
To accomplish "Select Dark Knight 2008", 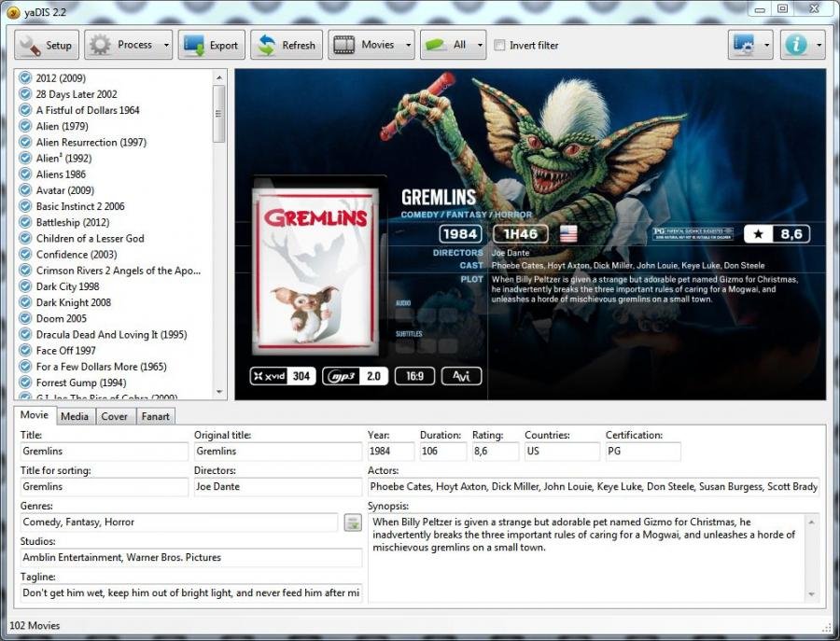I will [x=74, y=302].
